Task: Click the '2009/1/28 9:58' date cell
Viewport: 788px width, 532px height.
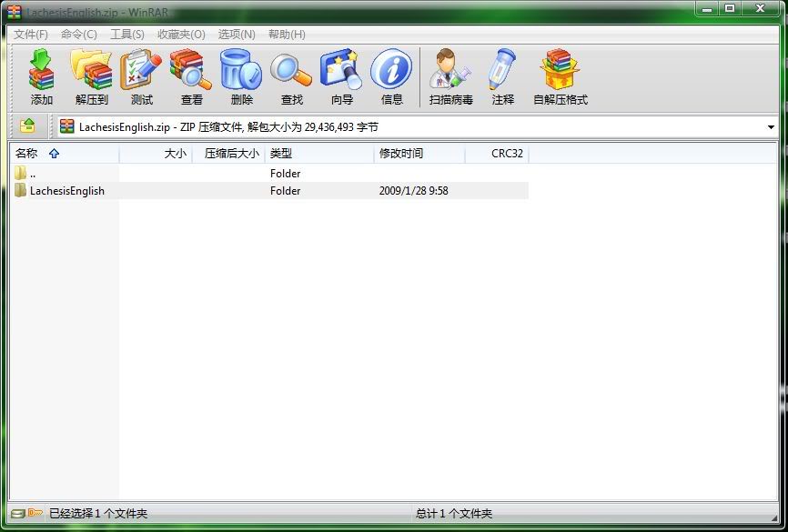Action: pos(414,191)
